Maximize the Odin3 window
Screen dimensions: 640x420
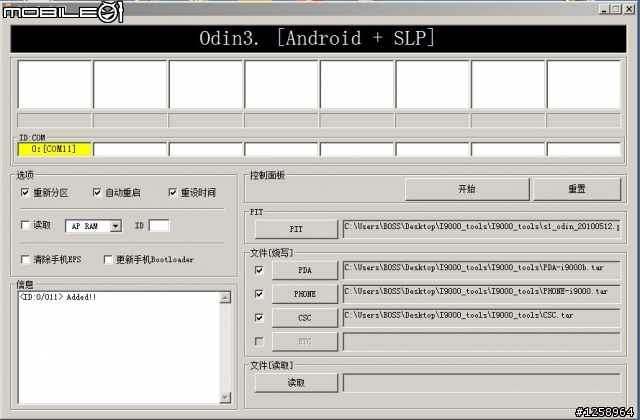(616, 9)
